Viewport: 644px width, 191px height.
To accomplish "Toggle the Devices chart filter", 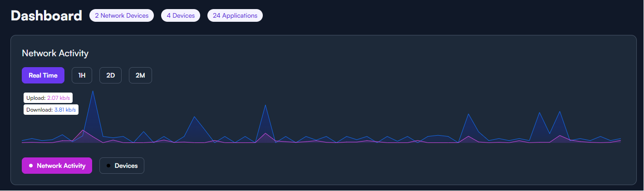I will point(122,166).
